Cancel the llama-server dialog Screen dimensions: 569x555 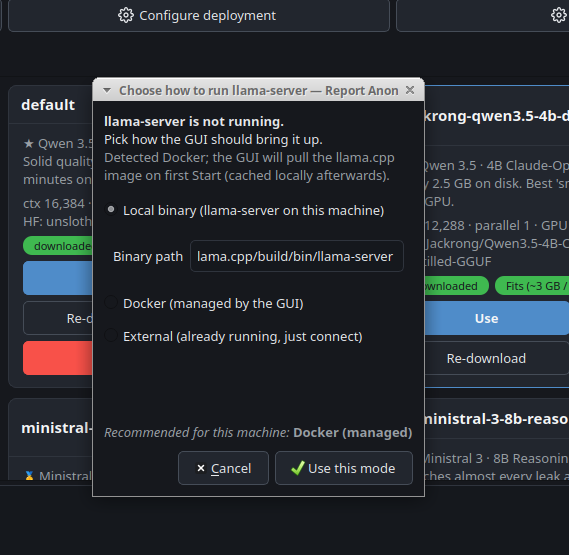223,468
